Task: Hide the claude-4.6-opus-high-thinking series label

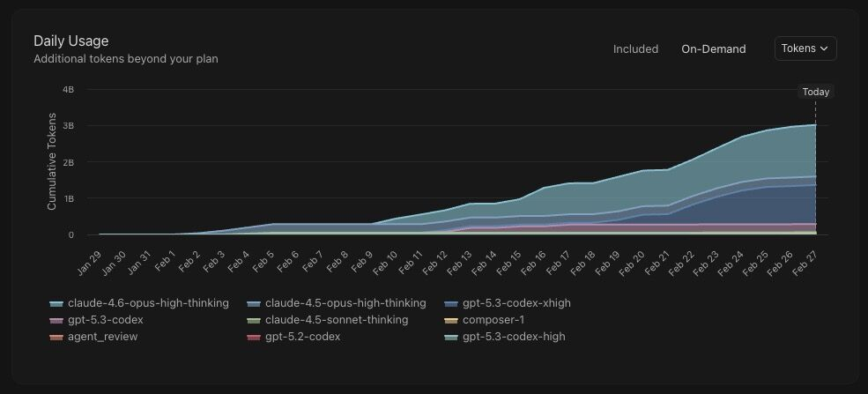Action: coord(148,303)
